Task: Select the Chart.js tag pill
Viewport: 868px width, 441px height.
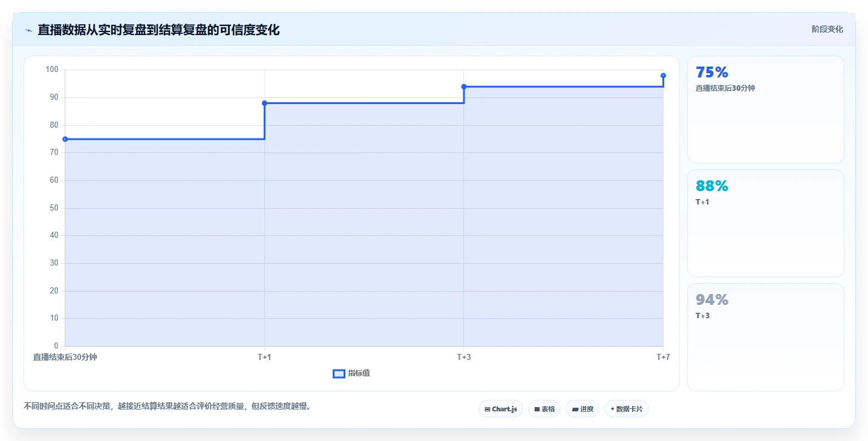Action: click(x=501, y=409)
